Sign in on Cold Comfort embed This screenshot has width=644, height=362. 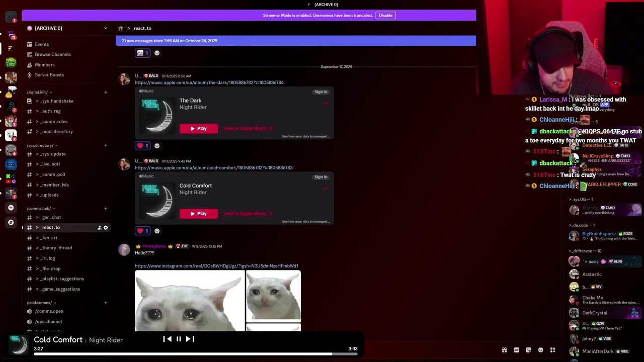click(x=321, y=177)
